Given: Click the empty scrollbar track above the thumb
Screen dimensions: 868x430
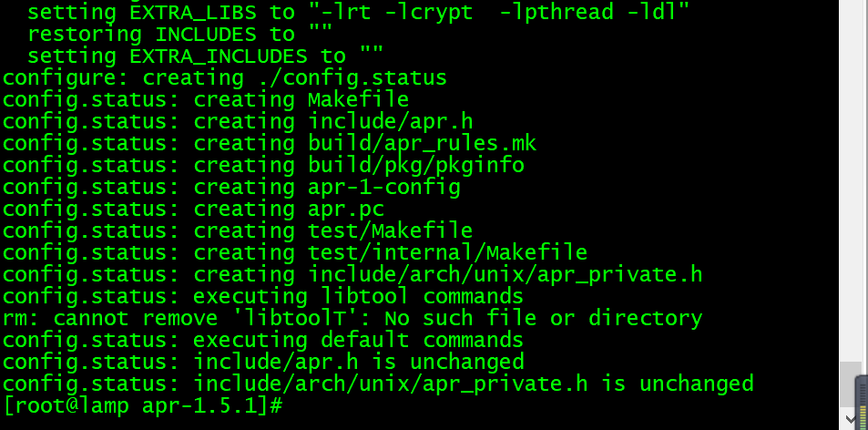Looking at the screenshot, I should click(851, 181).
